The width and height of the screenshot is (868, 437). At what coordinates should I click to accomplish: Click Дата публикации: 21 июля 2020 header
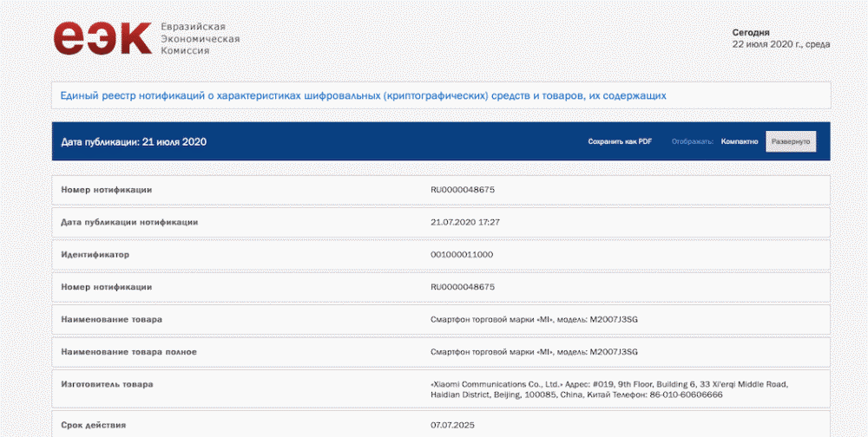coord(134,141)
